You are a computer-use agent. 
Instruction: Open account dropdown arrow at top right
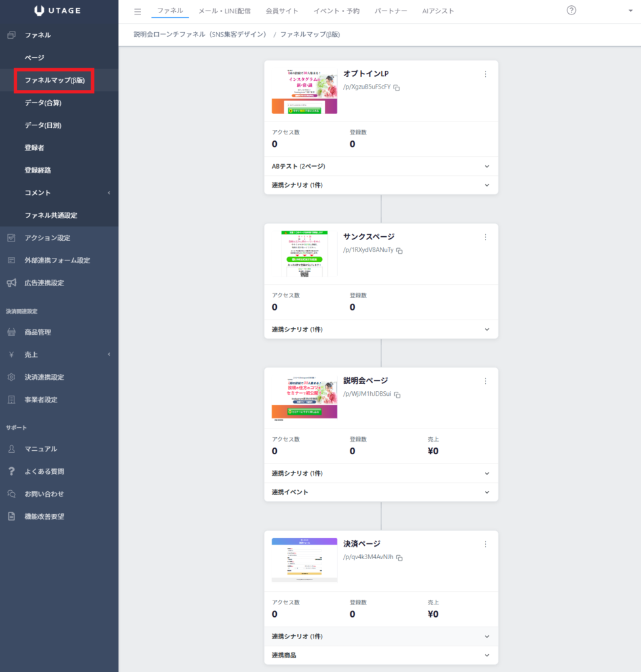631,10
